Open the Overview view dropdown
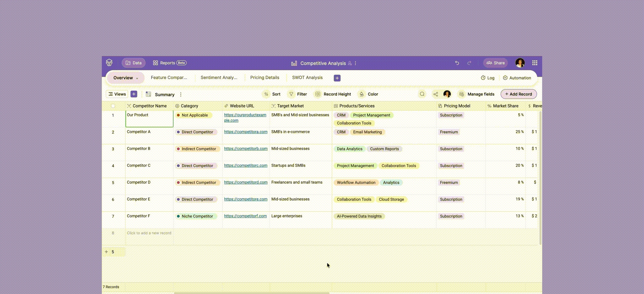Screen dimensions: 644x294 (125, 78)
